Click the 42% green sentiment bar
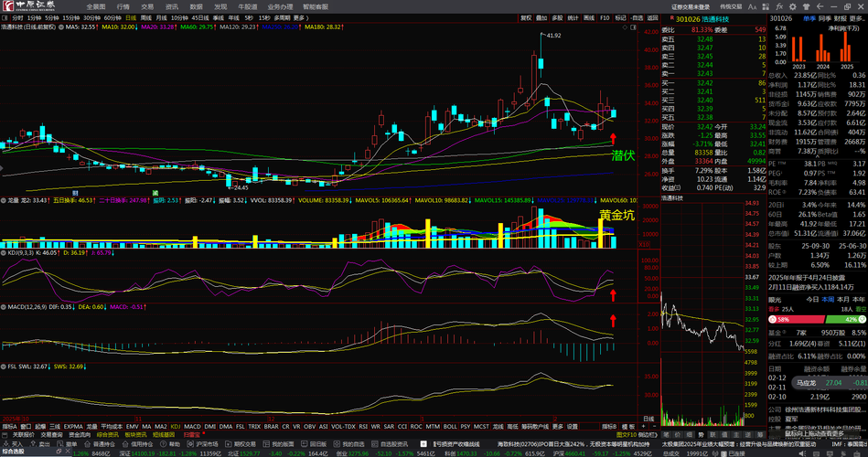This screenshot has height=457, width=868. [x=845, y=320]
